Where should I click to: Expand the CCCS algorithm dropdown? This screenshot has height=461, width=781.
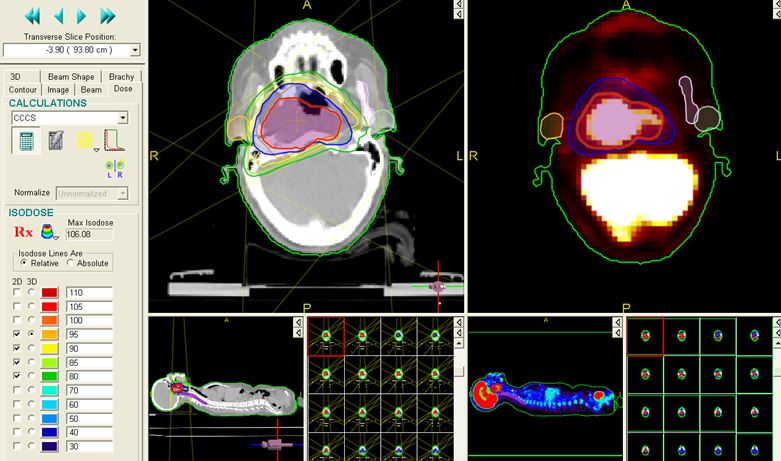123,118
